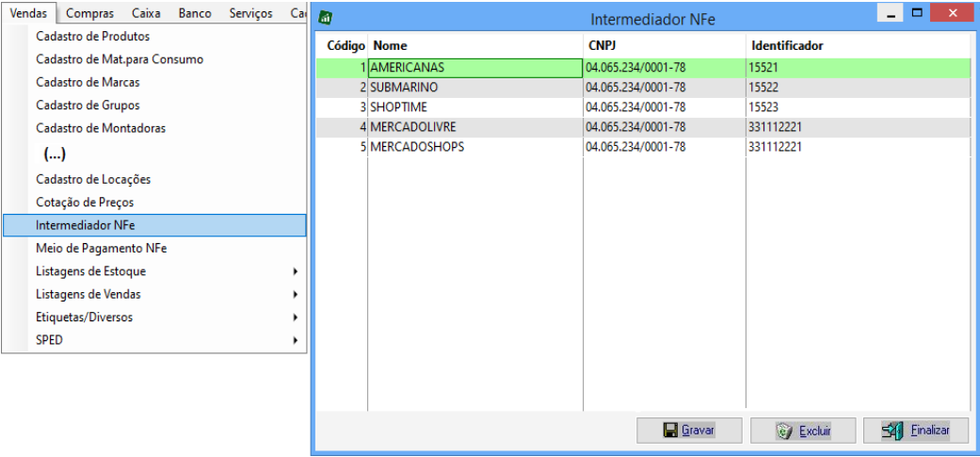
Task: Open the Serviços menu
Action: click(x=250, y=13)
